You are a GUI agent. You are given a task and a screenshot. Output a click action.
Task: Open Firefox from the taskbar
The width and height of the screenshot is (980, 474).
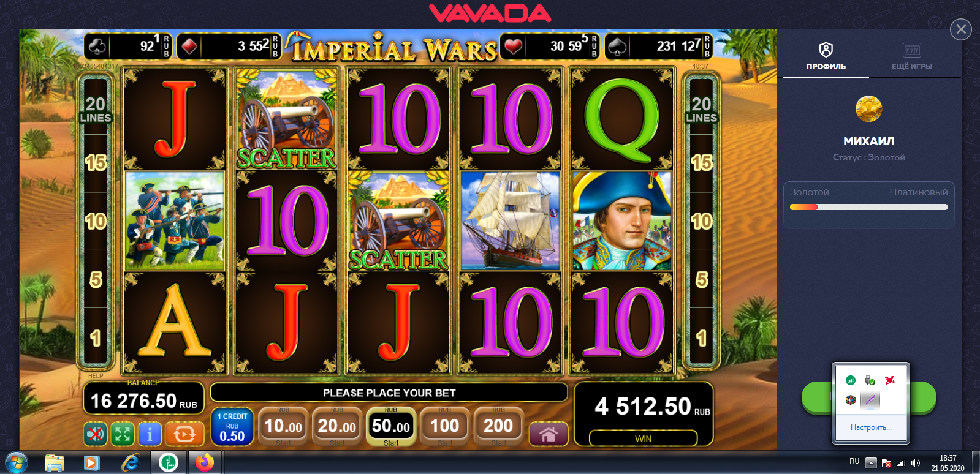[205, 462]
